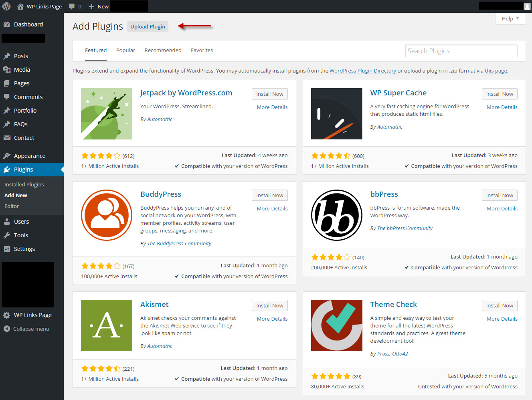Viewport: 532px width, 400px height.
Task: View More Details for Theme Check
Action: tap(502, 319)
